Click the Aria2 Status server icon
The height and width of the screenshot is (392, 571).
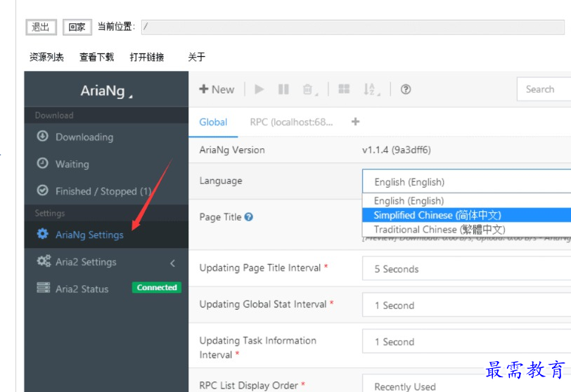[x=44, y=287]
